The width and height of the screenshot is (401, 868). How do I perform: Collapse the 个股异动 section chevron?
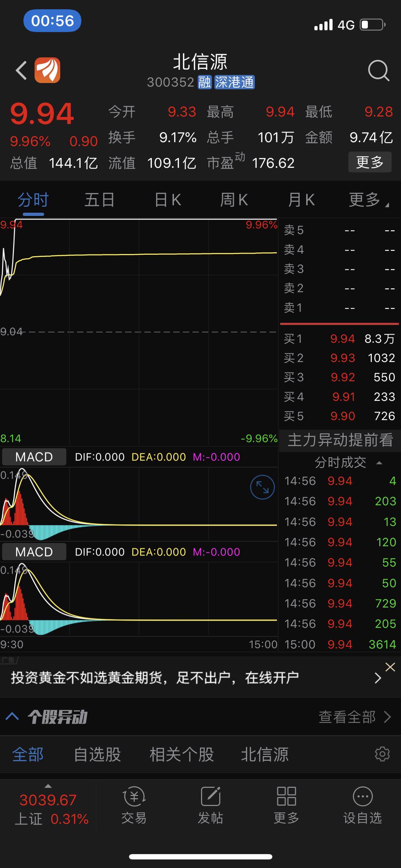click(12, 717)
